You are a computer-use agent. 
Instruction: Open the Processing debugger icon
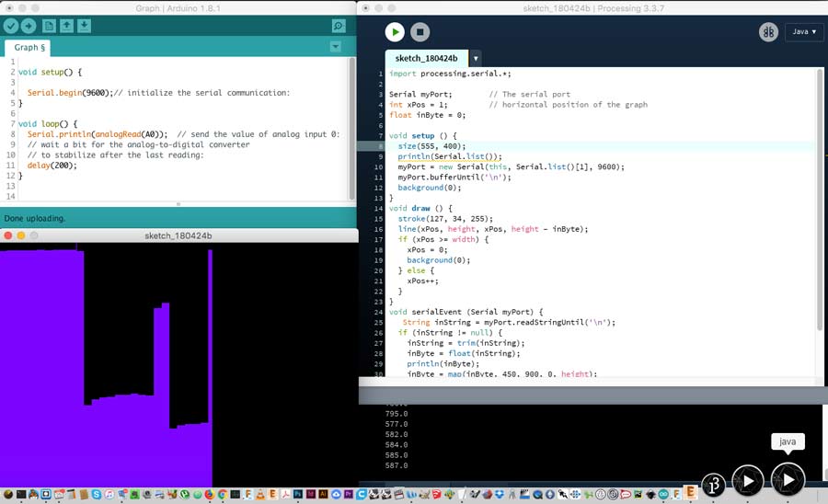(x=768, y=32)
